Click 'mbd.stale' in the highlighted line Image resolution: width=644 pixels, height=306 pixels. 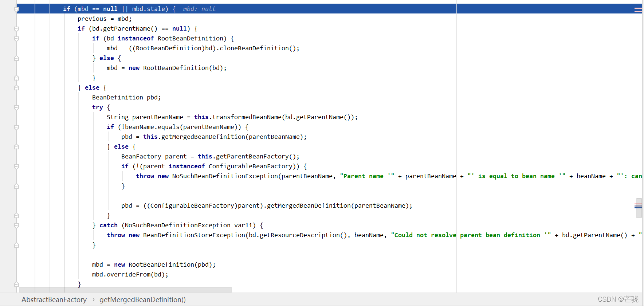[x=148, y=9]
